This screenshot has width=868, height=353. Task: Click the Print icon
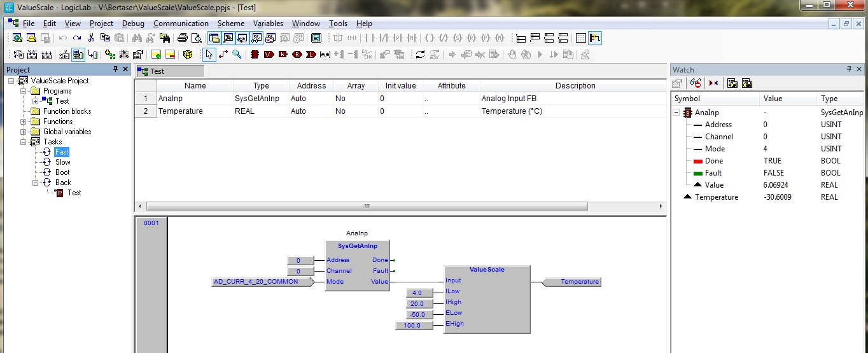click(183, 38)
